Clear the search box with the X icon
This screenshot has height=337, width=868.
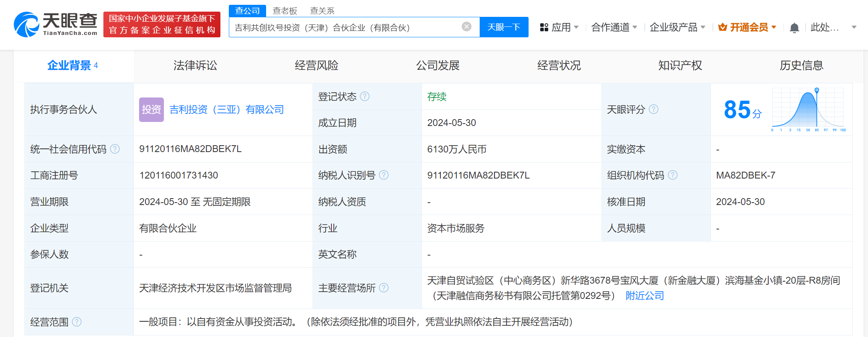pos(466,27)
